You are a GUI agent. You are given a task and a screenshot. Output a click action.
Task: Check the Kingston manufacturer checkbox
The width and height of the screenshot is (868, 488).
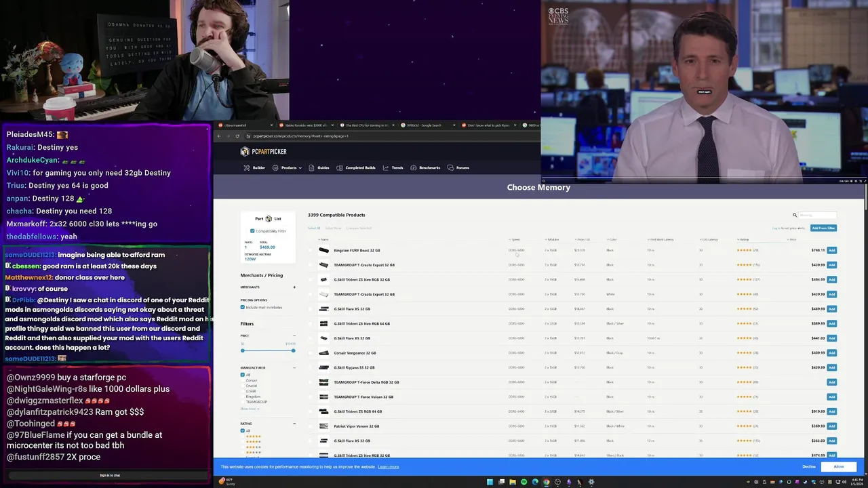pos(243,396)
